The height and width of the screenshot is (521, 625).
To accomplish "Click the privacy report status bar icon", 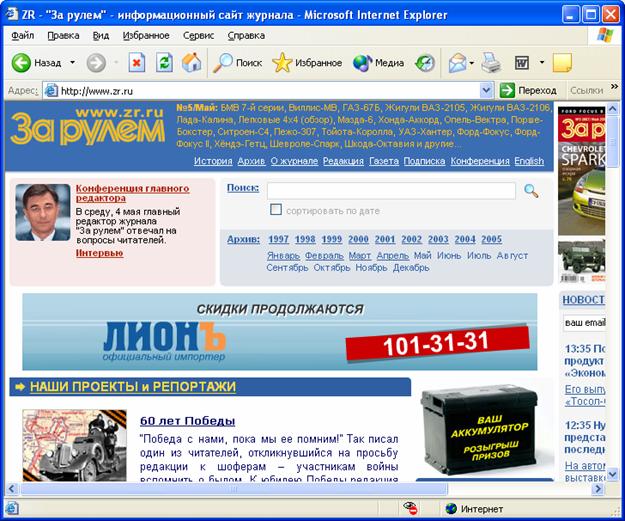I will coord(410,508).
